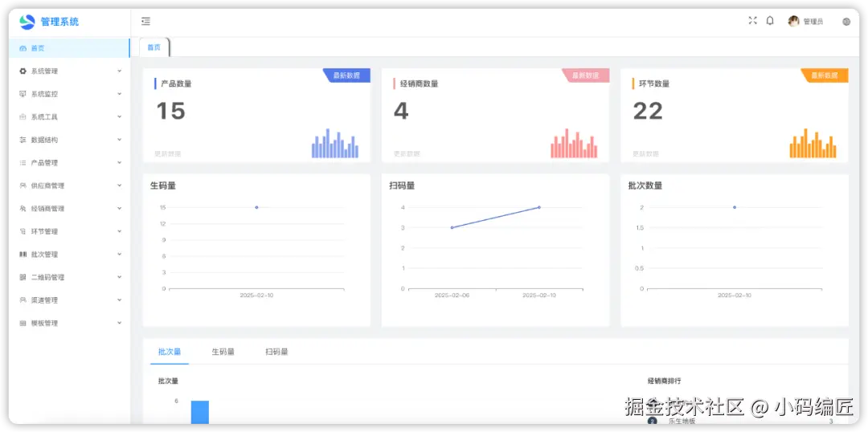
Task: Expand the 批次管理 menu chevron
Action: click(x=120, y=254)
